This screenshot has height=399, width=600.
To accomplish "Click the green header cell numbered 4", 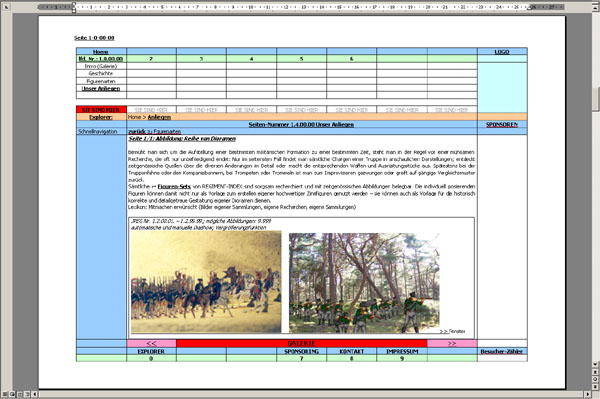I will tap(251, 59).
